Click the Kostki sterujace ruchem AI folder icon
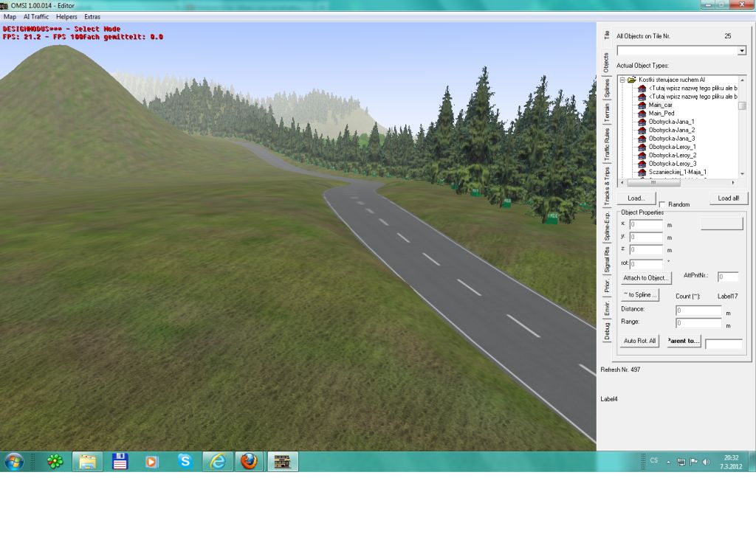This screenshot has width=756, height=537. (x=632, y=80)
